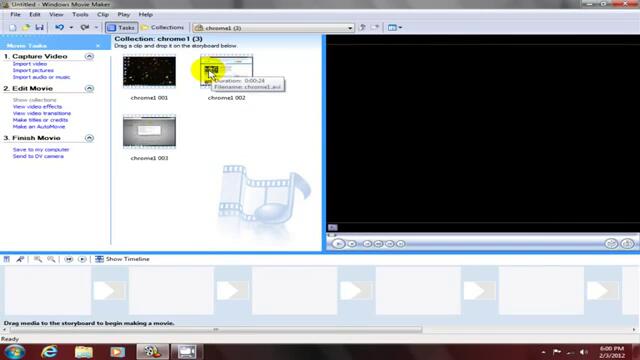Open Windows Explorer from taskbar
This screenshot has height=360, width=640.
pyautogui.click(x=84, y=352)
